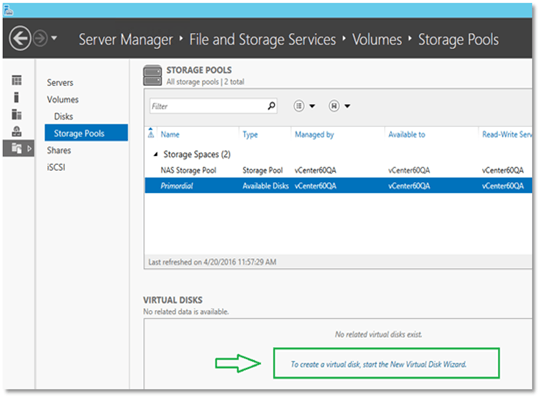Click the forward navigation arrow

[x=40, y=39]
